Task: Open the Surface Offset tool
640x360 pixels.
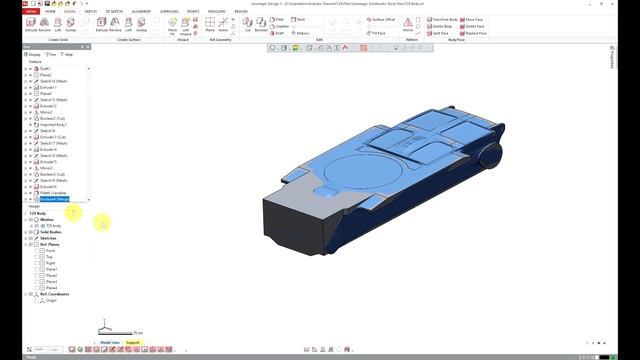Action: tap(381, 20)
